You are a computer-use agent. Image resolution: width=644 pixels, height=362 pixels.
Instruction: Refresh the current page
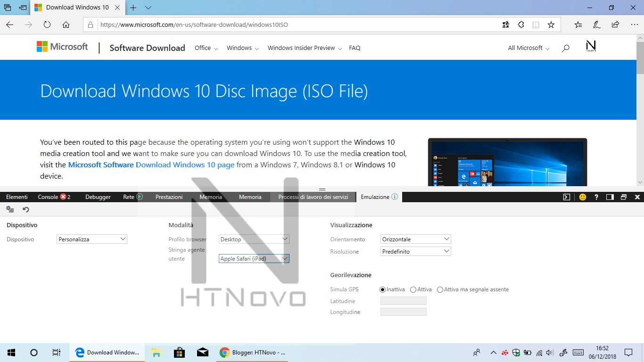47,25
